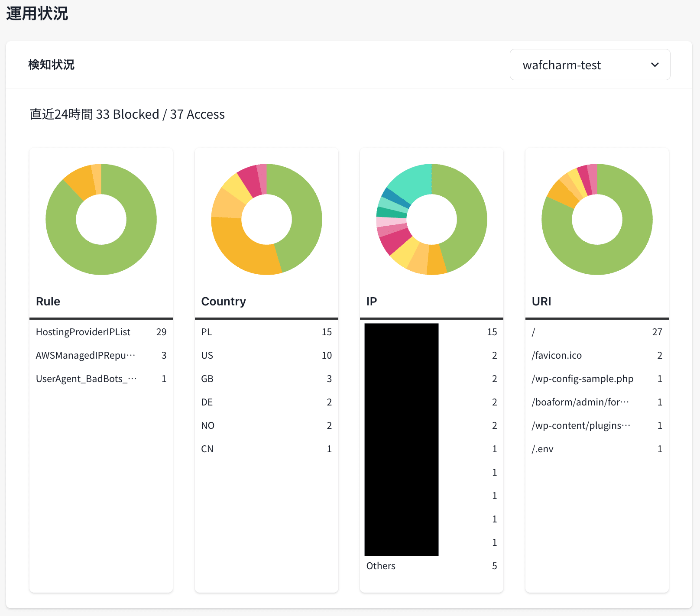Click the Country panel heading
This screenshot has width=700, height=616.
(x=224, y=301)
